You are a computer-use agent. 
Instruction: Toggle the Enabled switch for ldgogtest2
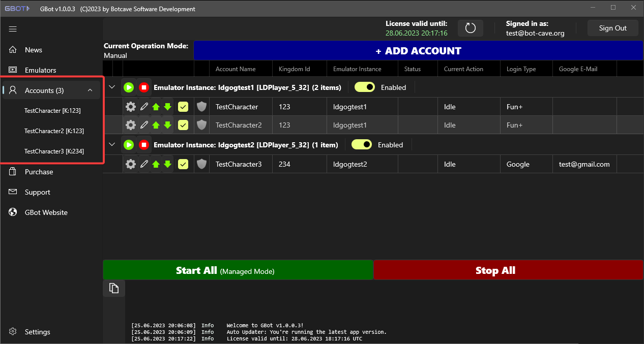(362, 144)
